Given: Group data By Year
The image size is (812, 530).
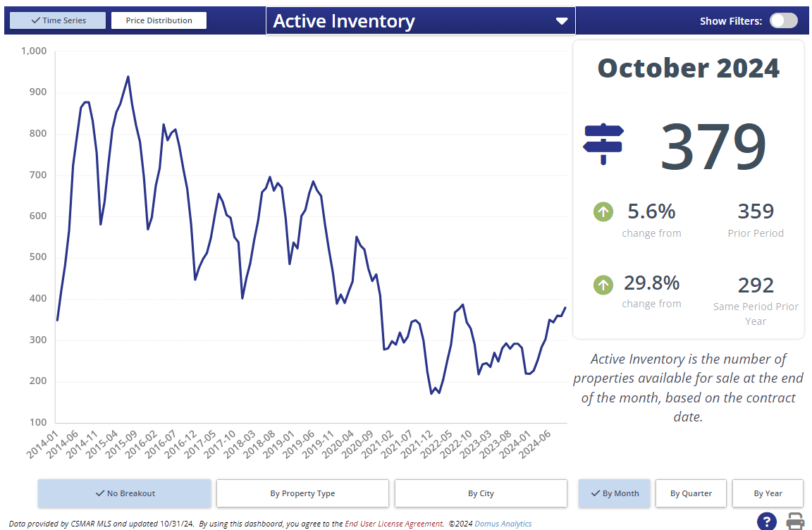Looking at the screenshot, I should [768, 493].
